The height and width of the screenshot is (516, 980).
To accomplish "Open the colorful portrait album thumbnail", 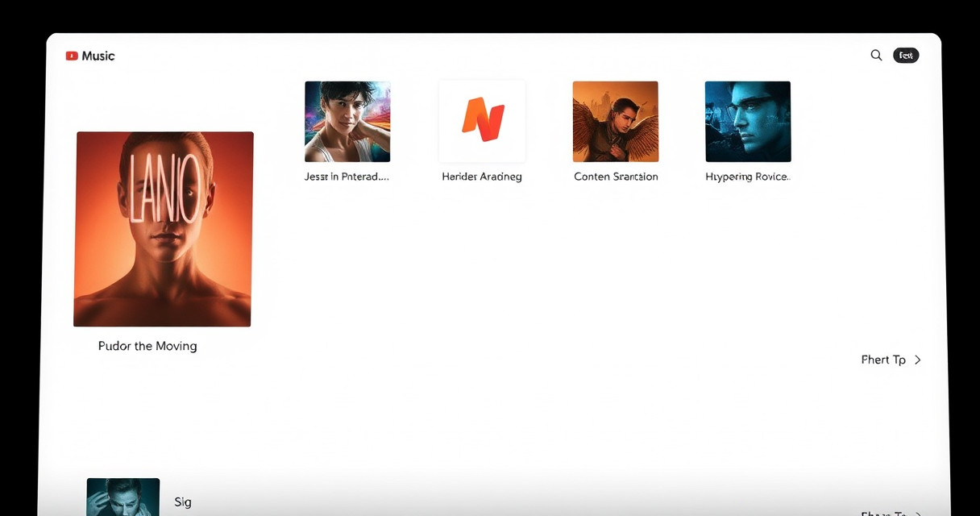I will point(347,121).
